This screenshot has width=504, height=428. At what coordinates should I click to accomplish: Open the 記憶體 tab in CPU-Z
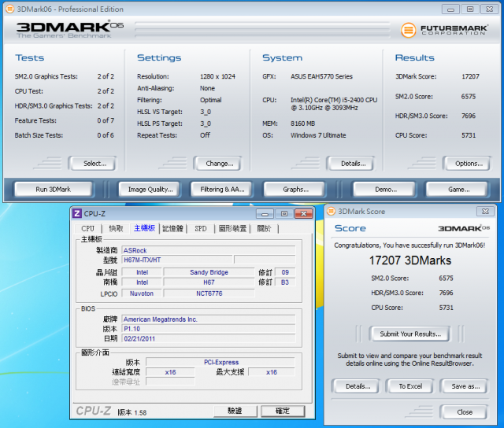pyautogui.click(x=173, y=229)
